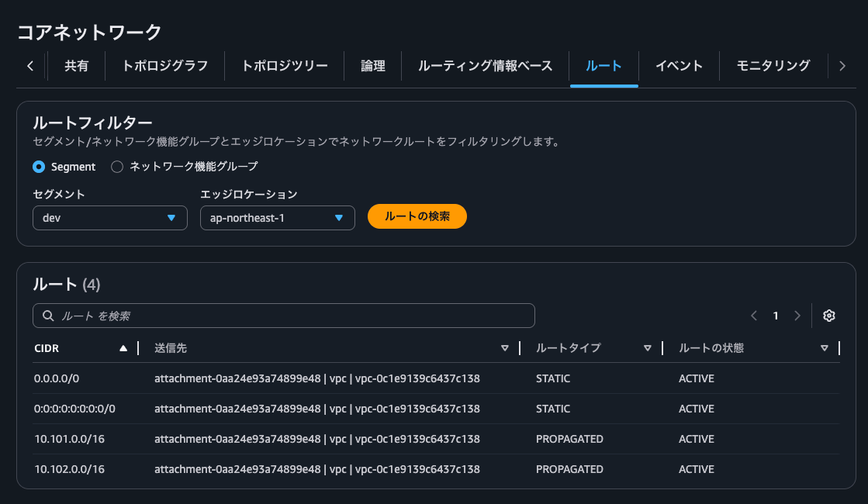Focus the ルートを検索 search field
Viewport: 868px width, 504px height.
[x=284, y=316]
